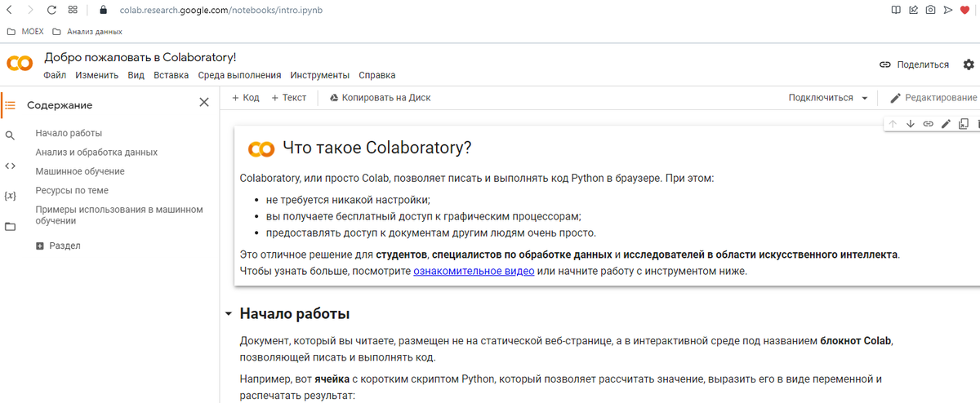Click the Поделиться share button
980x403 pixels.
(x=914, y=64)
